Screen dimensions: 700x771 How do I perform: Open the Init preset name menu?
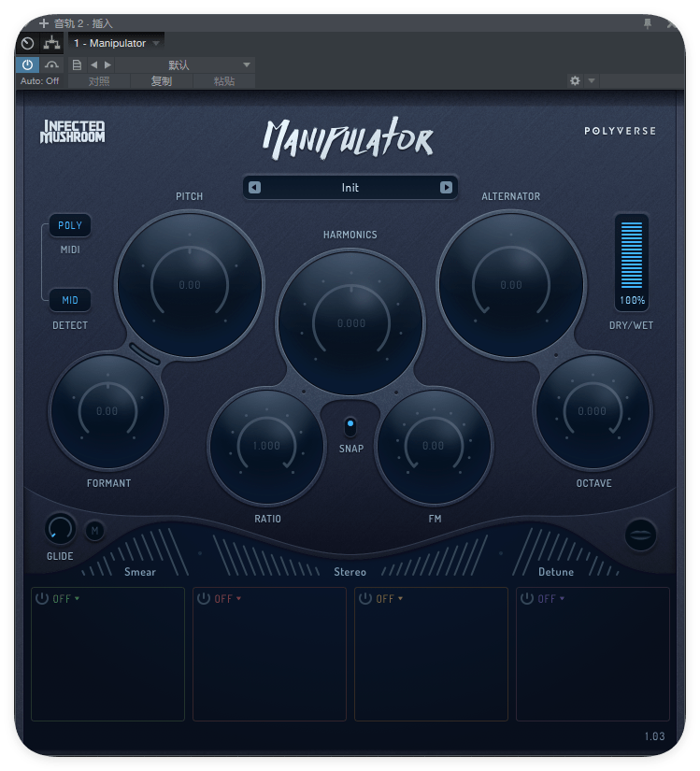coord(350,187)
